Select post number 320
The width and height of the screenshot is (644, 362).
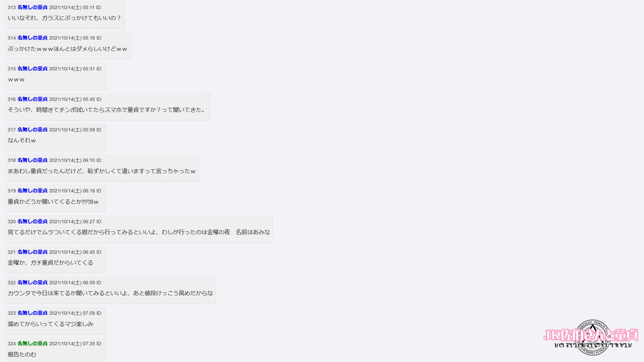click(12, 222)
